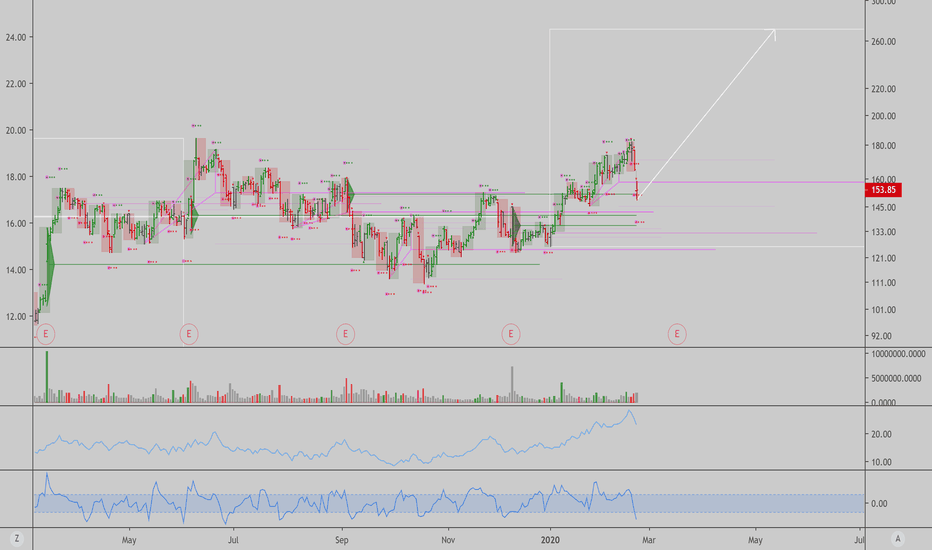Click the 16.00 left axis label
The height and width of the screenshot is (550, 932).
15,224
